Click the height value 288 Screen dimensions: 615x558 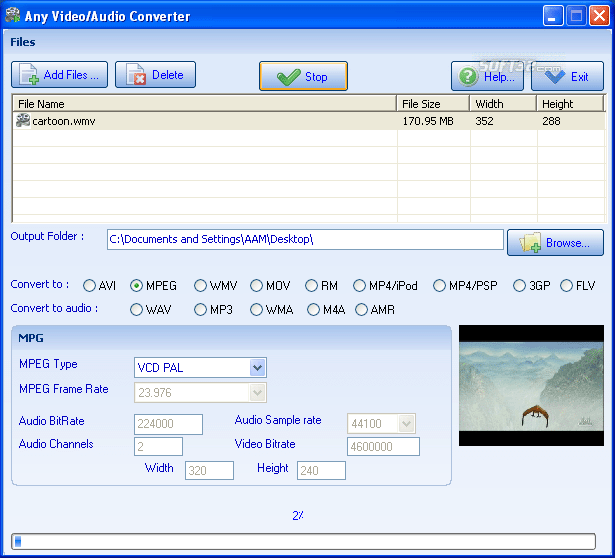tap(551, 121)
